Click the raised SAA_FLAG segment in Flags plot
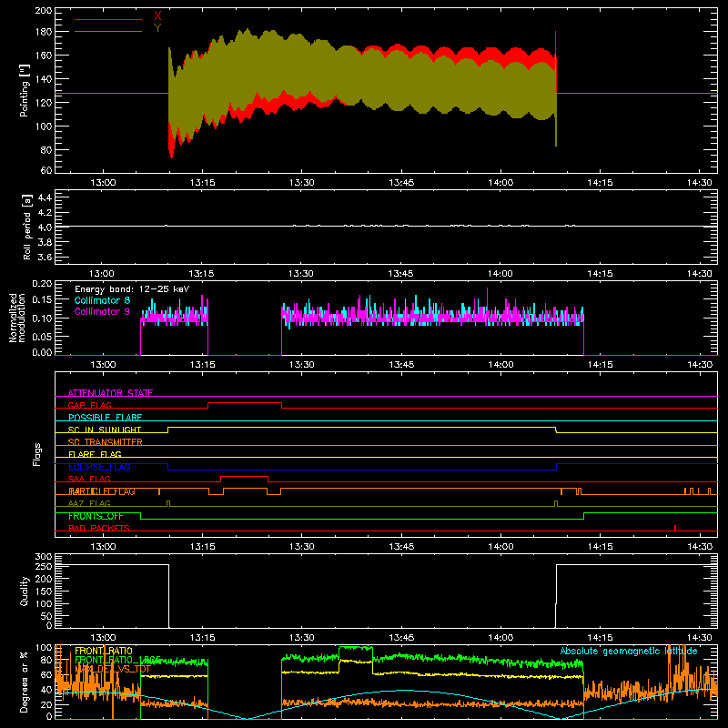728x728 pixels. point(245,477)
